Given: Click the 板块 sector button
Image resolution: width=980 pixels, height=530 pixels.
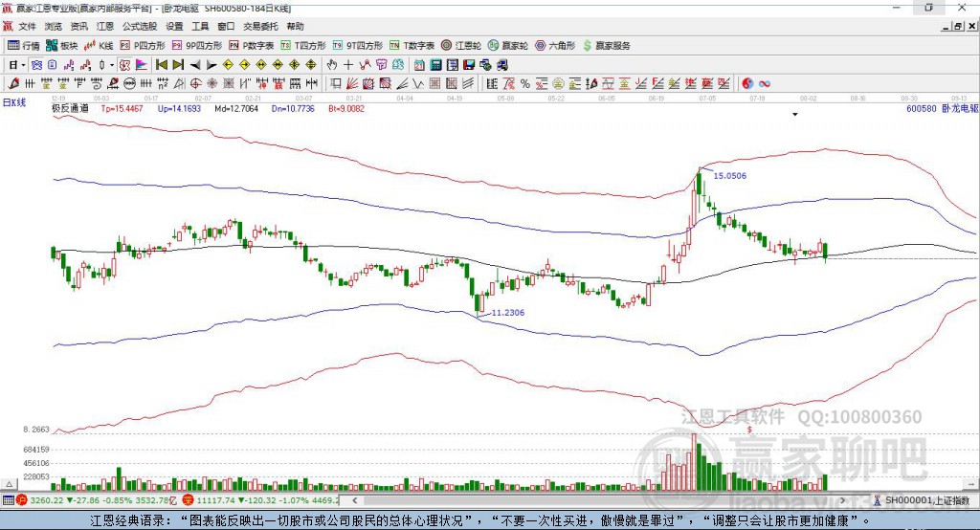Looking at the screenshot, I should (62, 46).
